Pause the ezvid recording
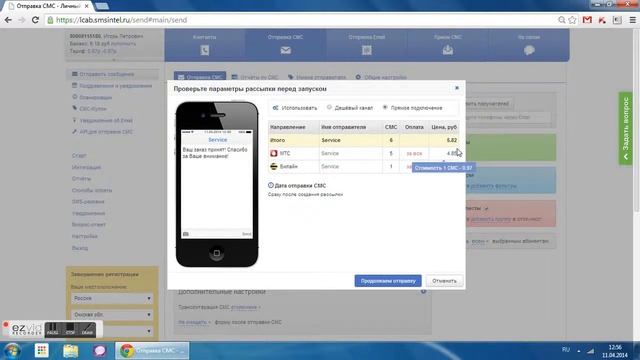The image size is (640, 360). click(52, 329)
